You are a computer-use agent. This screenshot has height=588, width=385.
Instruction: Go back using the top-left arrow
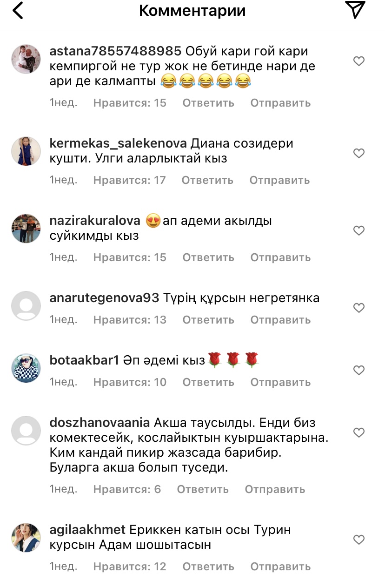(18, 10)
